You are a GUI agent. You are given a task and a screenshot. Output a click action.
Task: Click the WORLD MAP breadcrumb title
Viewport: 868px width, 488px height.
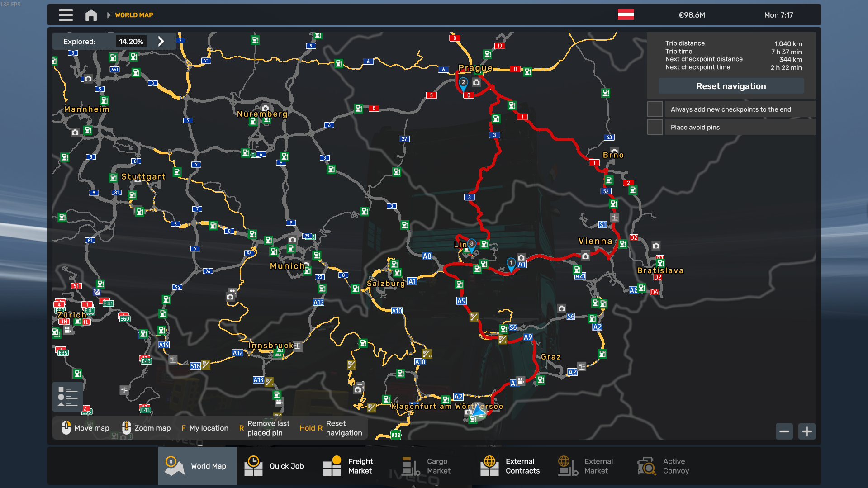point(134,15)
